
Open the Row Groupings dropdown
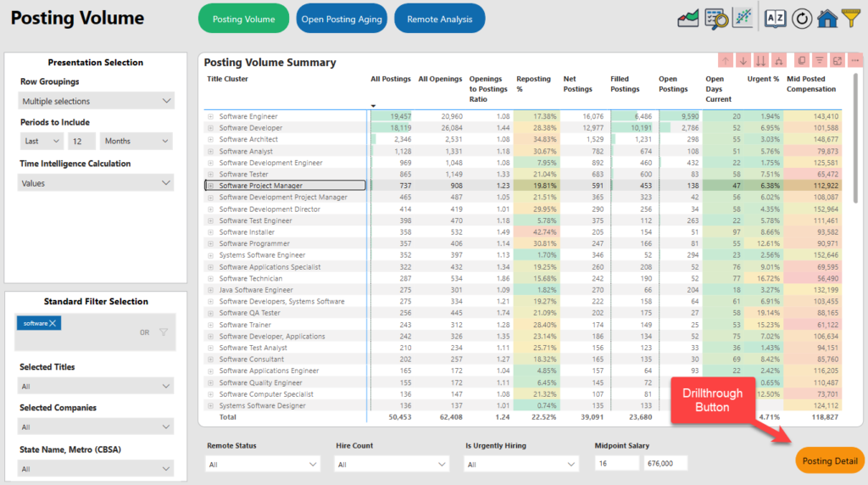pos(97,101)
